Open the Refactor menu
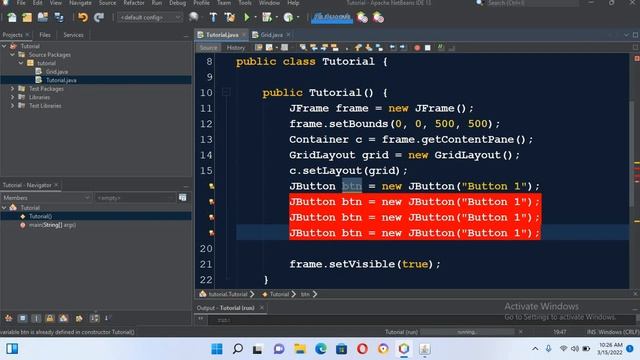Screen dimensions: 640x360 pyautogui.click(x=134, y=3)
